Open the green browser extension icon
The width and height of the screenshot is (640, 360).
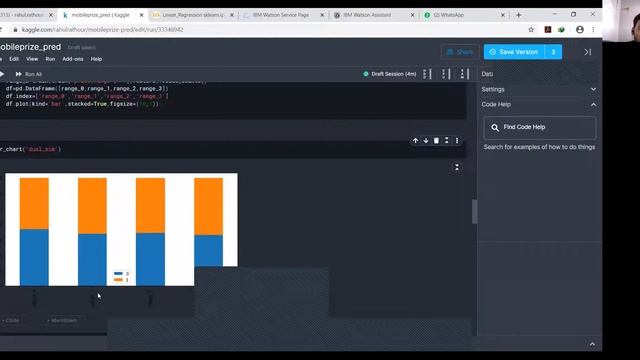click(x=562, y=29)
